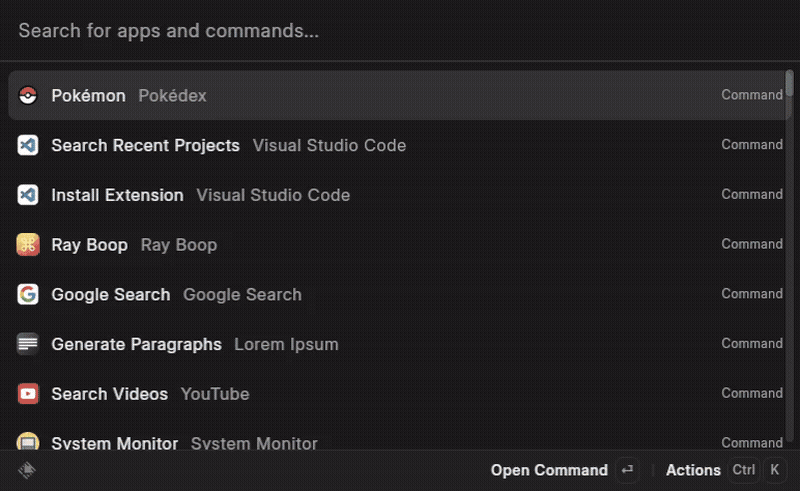This screenshot has height=491, width=800.
Task: Click the results list scrollbar thumb
Action: tap(789, 83)
